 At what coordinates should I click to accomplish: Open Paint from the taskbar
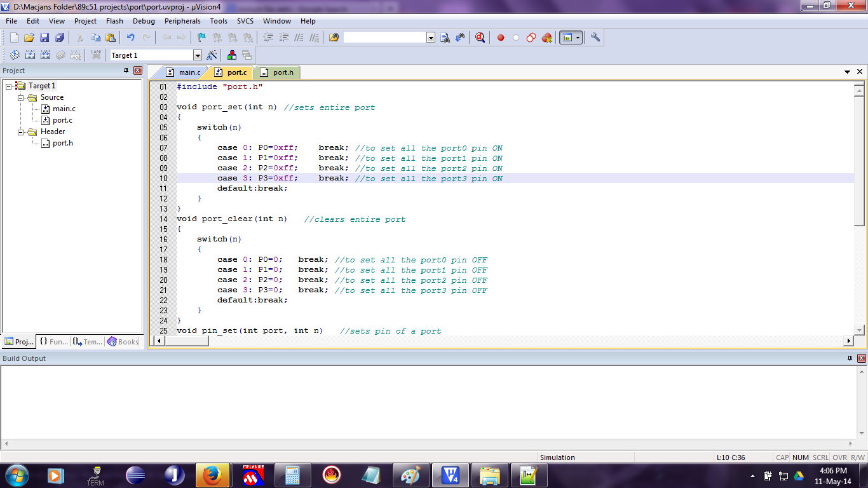pyautogui.click(x=410, y=475)
